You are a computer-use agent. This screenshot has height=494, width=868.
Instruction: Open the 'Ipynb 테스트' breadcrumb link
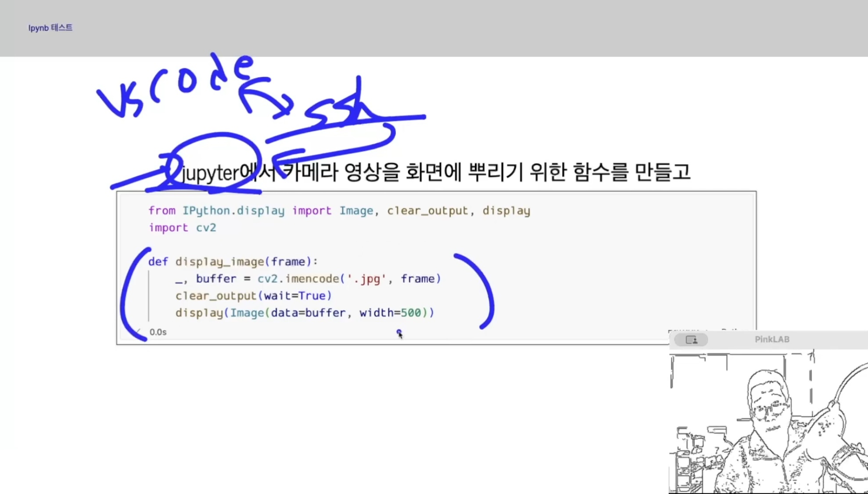50,28
